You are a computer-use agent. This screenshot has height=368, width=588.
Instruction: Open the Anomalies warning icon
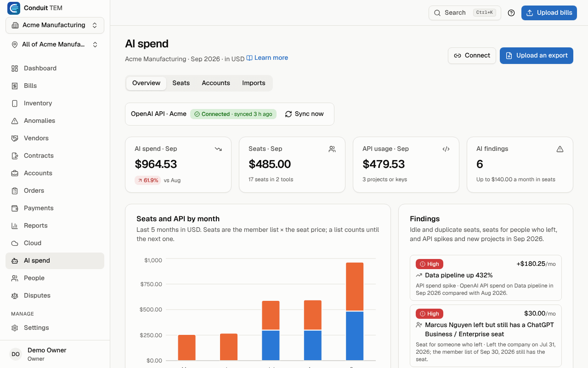(x=15, y=121)
